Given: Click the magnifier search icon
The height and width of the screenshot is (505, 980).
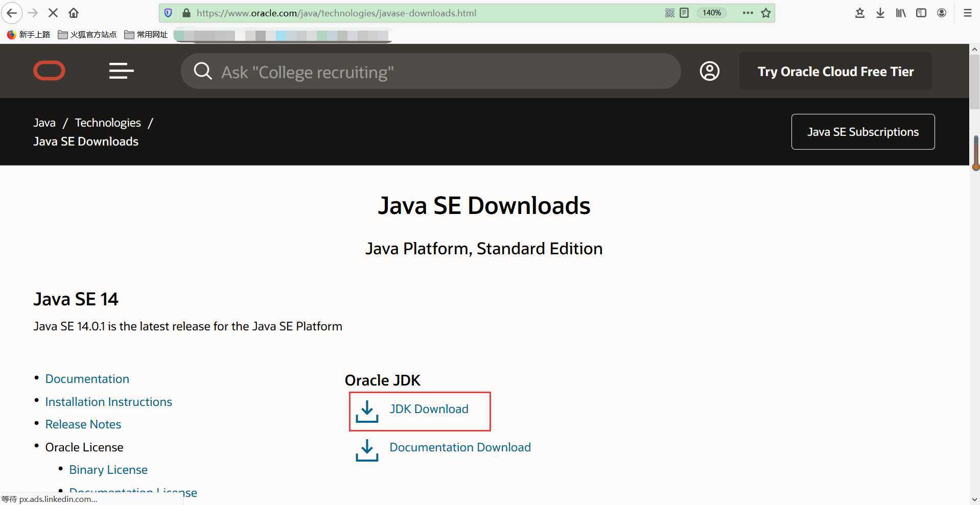Looking at the screenshot, I should [x=202, y=71].
